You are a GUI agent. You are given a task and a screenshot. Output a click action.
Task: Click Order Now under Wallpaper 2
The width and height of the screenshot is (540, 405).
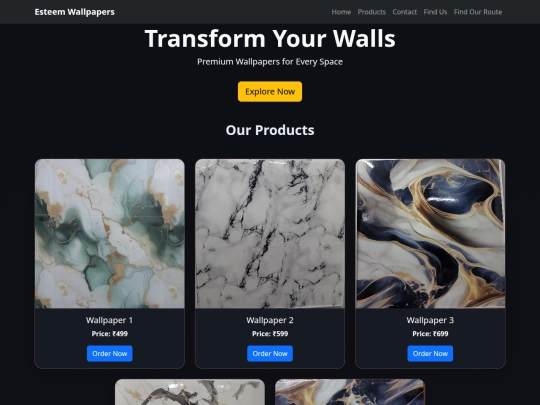coord(270,354)
